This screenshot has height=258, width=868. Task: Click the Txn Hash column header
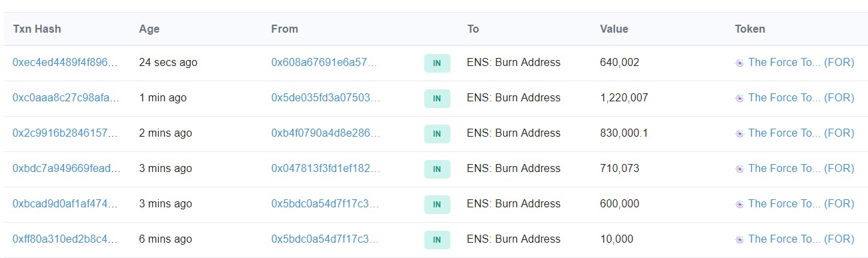(x=37, y=29)
